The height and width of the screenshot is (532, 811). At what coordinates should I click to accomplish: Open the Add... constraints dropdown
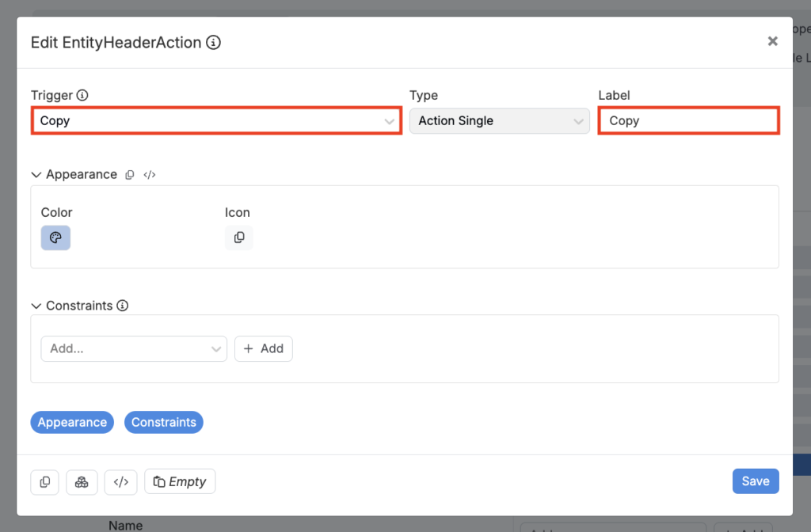[134, 348]
